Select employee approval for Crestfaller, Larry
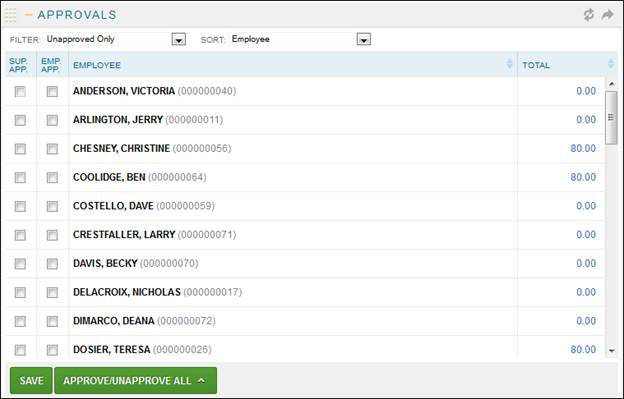The image size is (624, 399). point(52,235)
